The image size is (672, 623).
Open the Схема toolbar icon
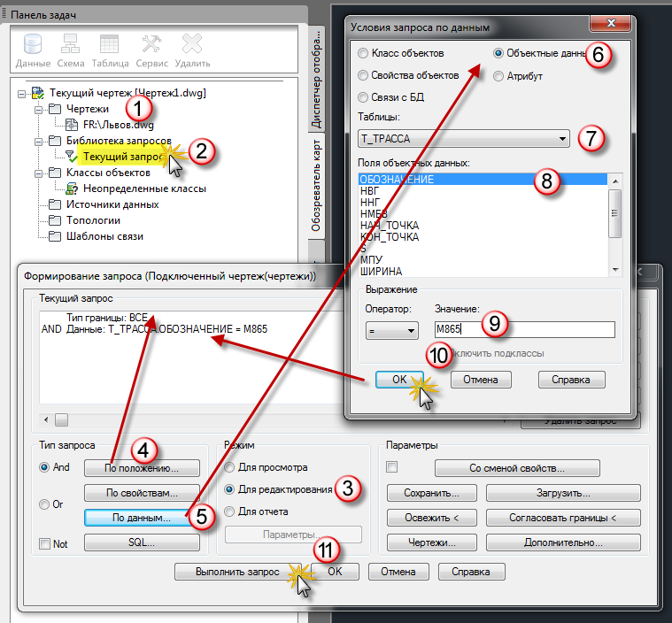70,44
